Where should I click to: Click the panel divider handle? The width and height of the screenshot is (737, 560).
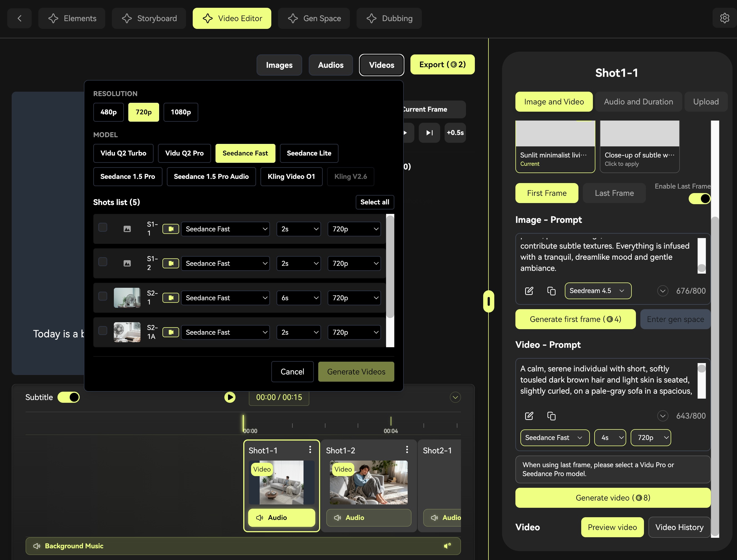(x=488, y=301)
